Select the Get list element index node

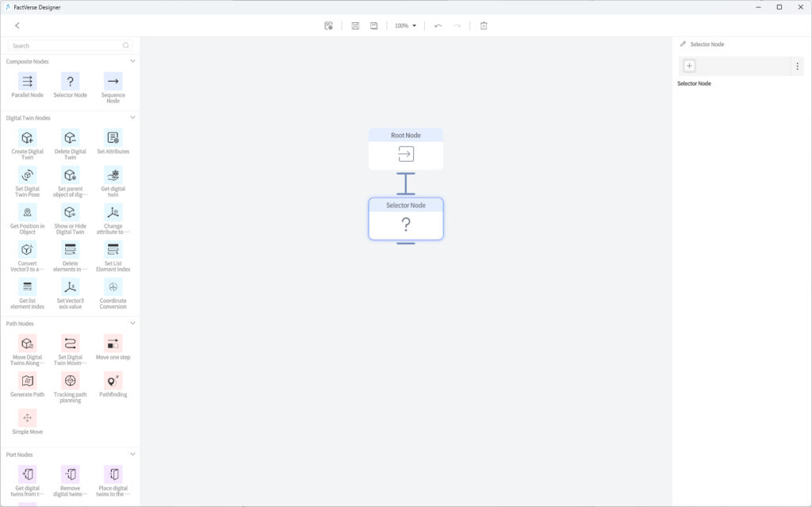pyautogui.click(x=28, y=287)
